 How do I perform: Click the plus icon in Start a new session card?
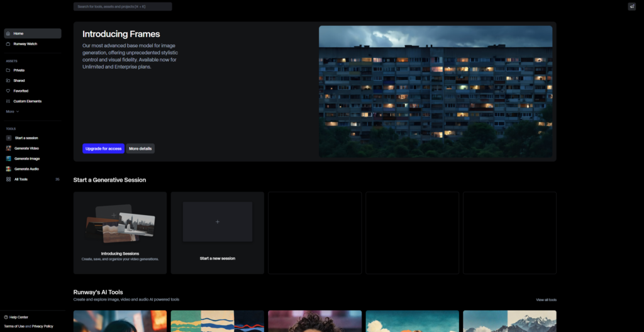pos(218,222)
